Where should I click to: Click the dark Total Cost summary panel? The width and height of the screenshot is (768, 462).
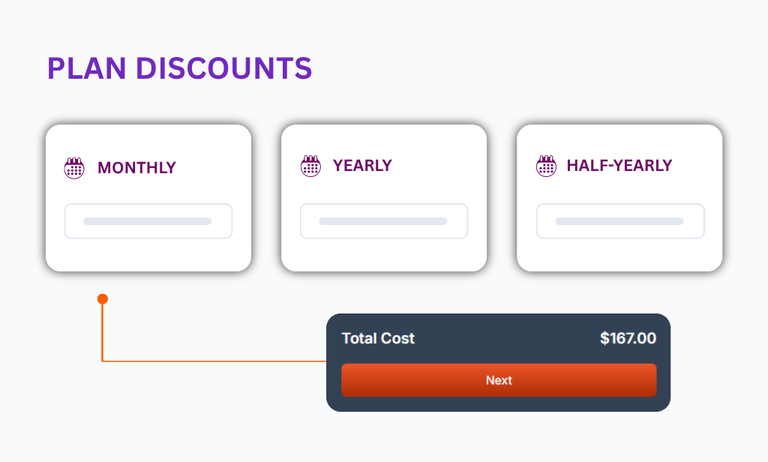pos(498,363)
